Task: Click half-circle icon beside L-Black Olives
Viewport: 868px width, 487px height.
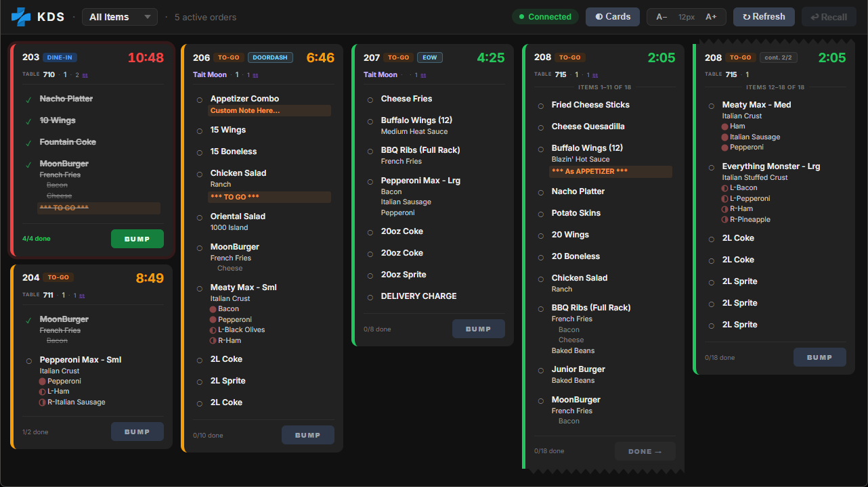Action: (x=213, y=330)
